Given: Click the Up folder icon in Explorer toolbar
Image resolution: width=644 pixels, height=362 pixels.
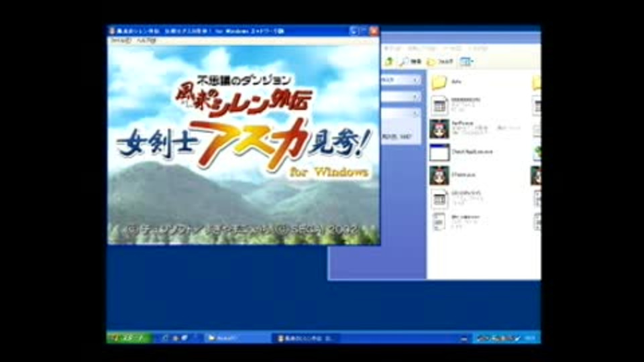Looking at the screenshot, I should pos(388,62).
